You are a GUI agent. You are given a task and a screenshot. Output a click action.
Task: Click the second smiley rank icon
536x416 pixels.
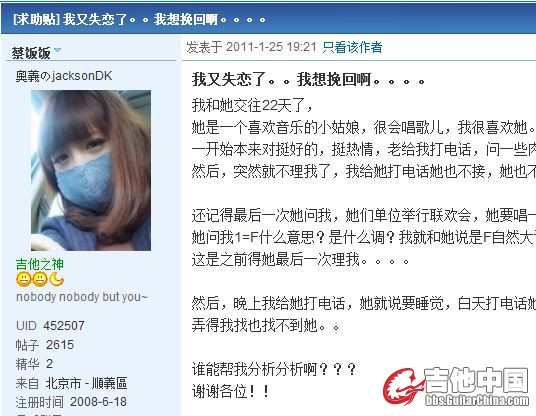(40, 280)
